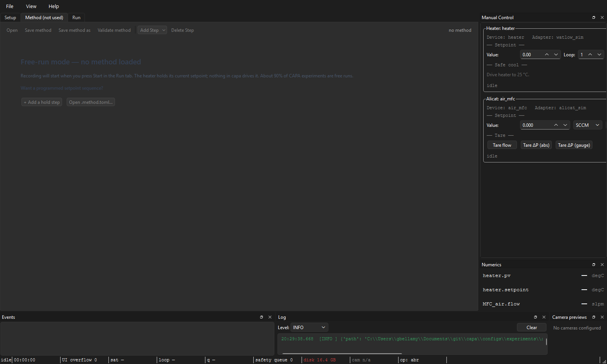Switch to the Setup tab
Viewport: 607px width, 364px height.
[10, 18]
